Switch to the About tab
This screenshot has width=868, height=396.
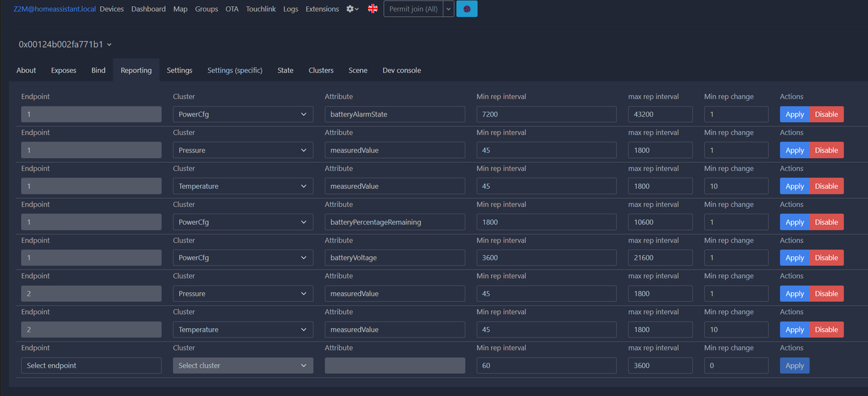[x=26, y=70]
